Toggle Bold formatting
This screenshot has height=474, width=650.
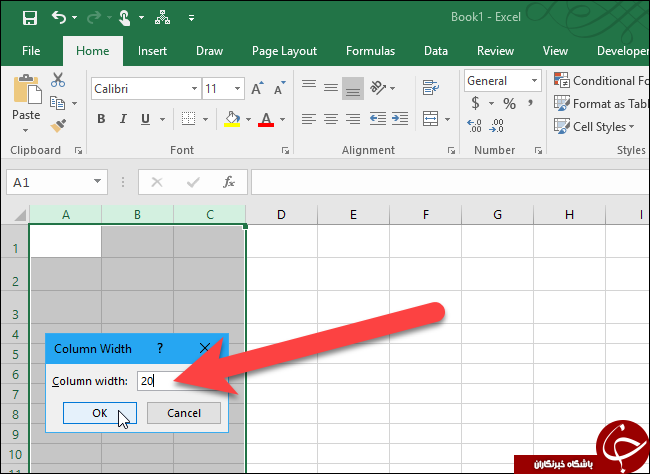pyautogui.click(x=101, y=119)
